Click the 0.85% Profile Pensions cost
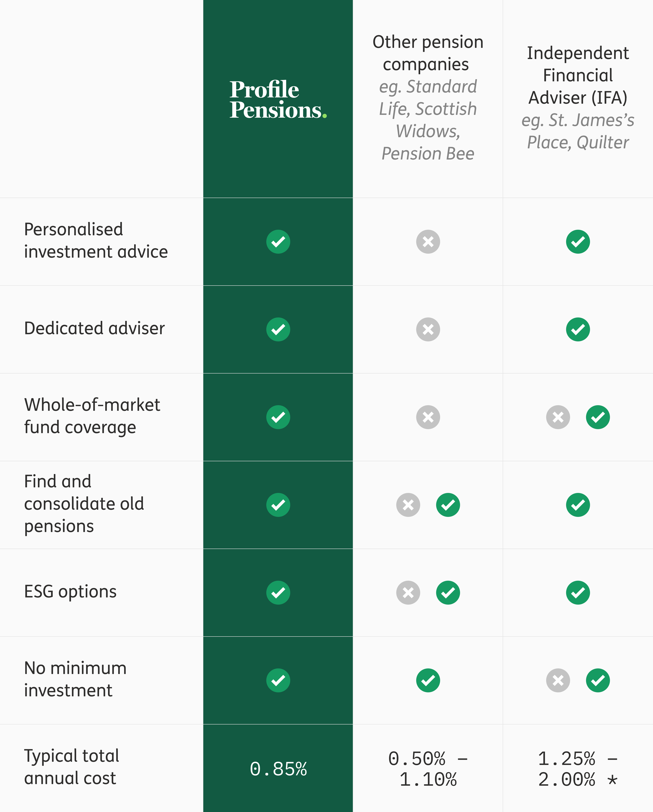The width and height of the screenshot is (653, 812). coord(278,769)
